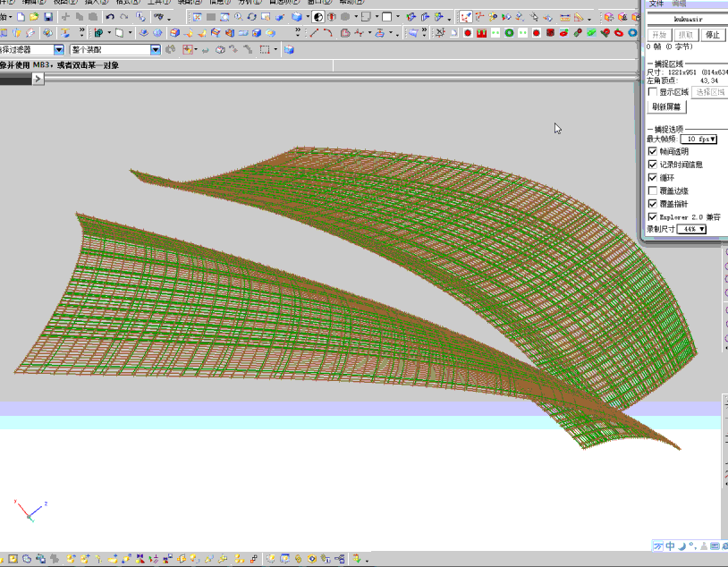Click the triangle angle measurement icon
Image resolution: width=728 pixels, height=567 pixels.
(x=579, y=18)
